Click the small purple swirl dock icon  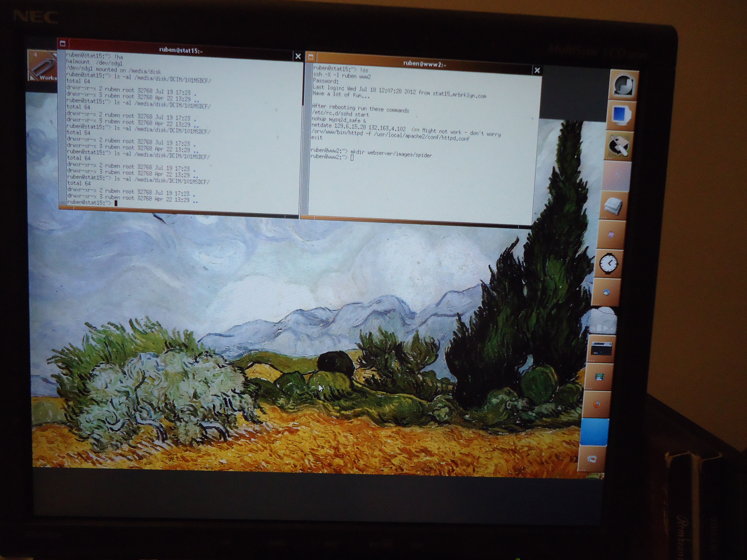(x=611, y=235)
